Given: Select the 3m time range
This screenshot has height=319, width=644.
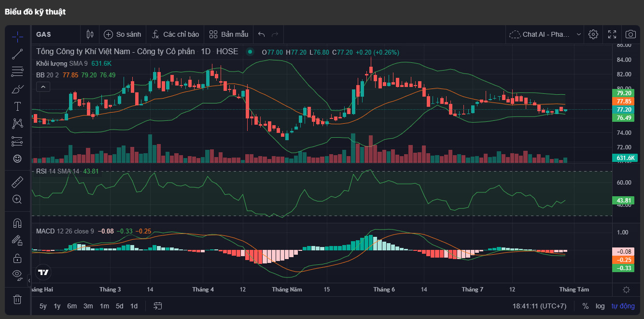Looking at the screenshot, I should pos(88,306).
